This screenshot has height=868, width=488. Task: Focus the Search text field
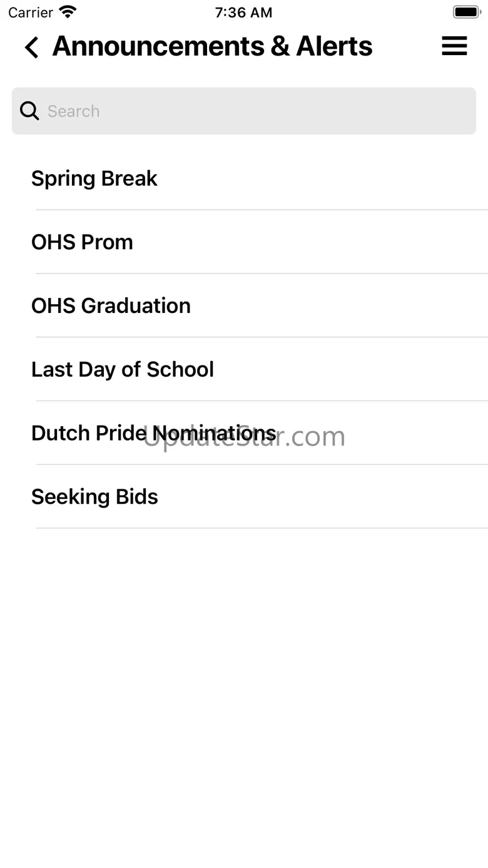pyautogui.click(x=244, y=111)
